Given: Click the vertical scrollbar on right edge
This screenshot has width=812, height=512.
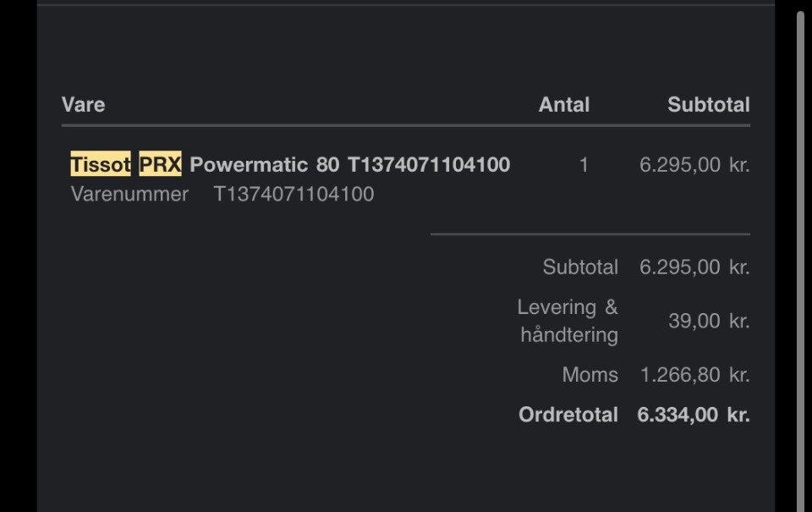Looking at the screenshot, I should click(x=800, y=254).
